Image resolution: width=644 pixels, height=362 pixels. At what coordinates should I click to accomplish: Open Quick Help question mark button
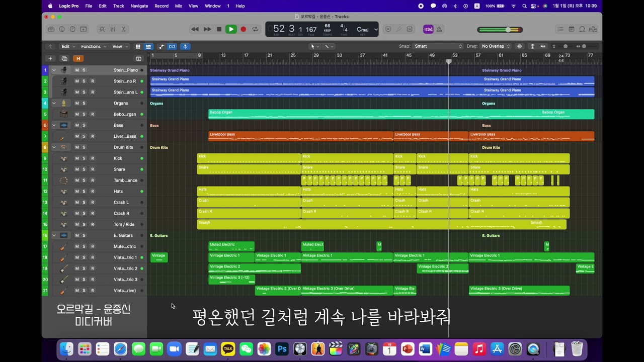click(72, 29)
